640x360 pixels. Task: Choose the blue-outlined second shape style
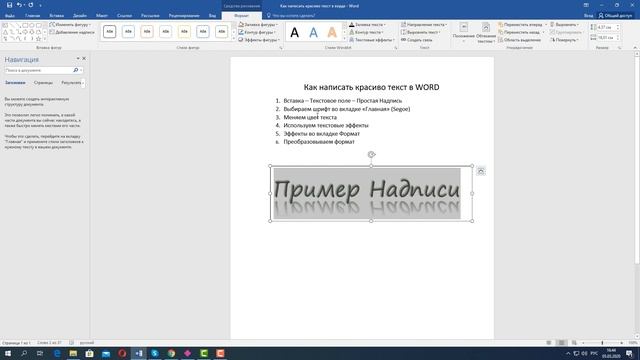click(x=128, y=31)
